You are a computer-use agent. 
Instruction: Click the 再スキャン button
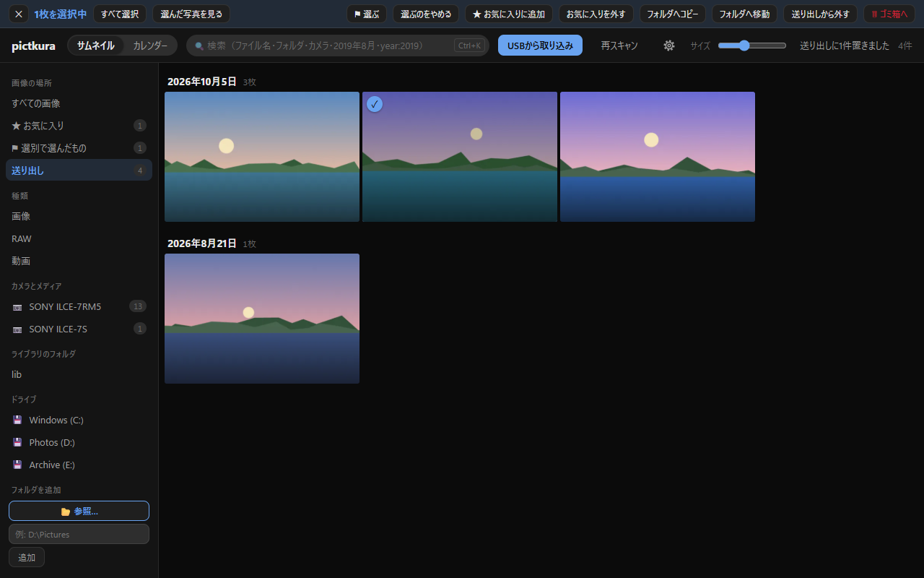pyautogui.click(x=619, y=46)
